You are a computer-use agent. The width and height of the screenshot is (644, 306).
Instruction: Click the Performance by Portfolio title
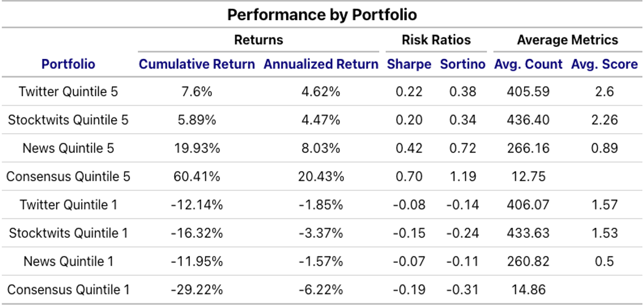322,14
